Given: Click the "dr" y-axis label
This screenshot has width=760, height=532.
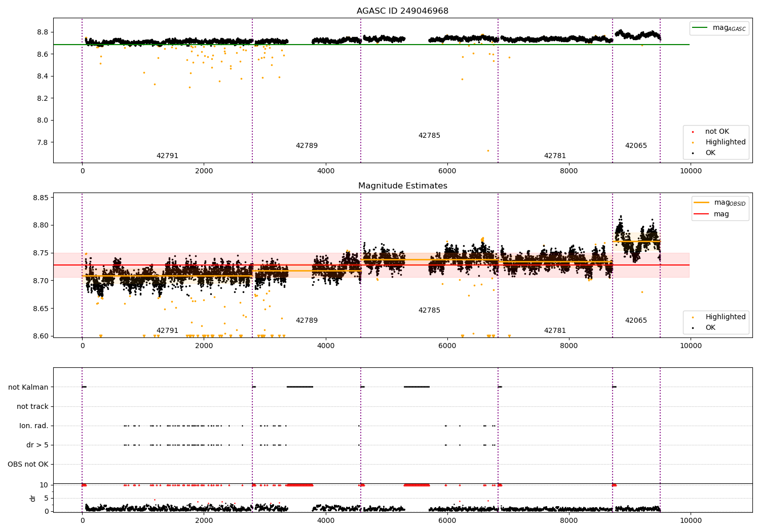Looking at the screenshot, I should click(33, 498).
